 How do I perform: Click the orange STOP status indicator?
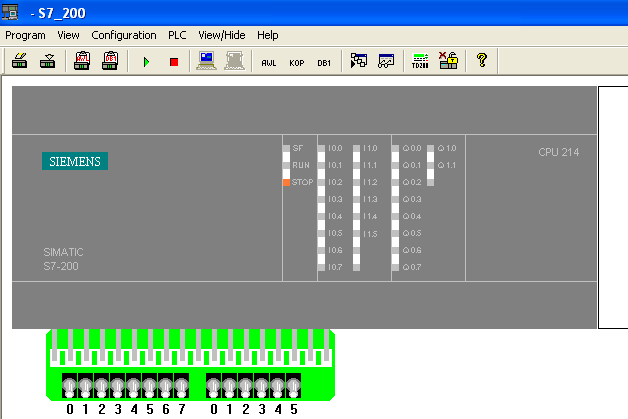click(x=286, y=182)
